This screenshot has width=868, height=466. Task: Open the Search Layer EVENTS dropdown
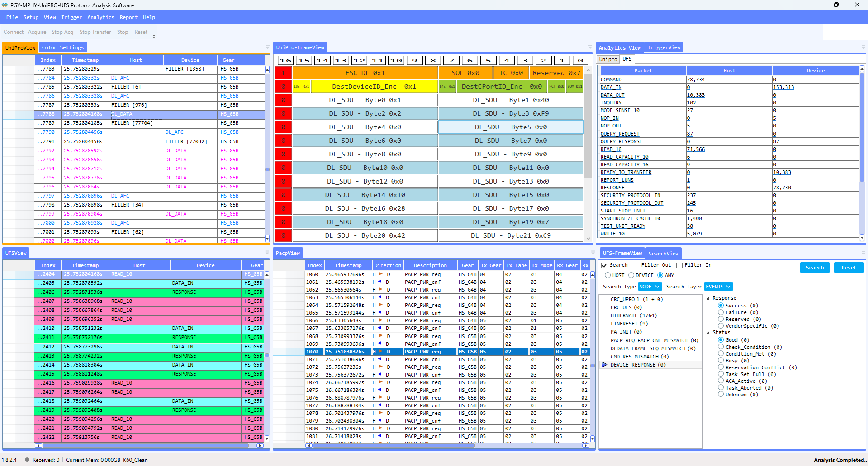click(718, 287)
